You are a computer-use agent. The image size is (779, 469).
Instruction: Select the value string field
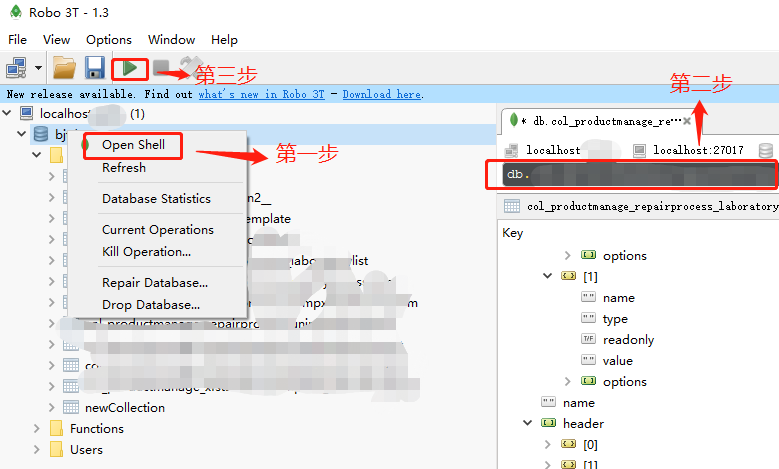point(618,361)
